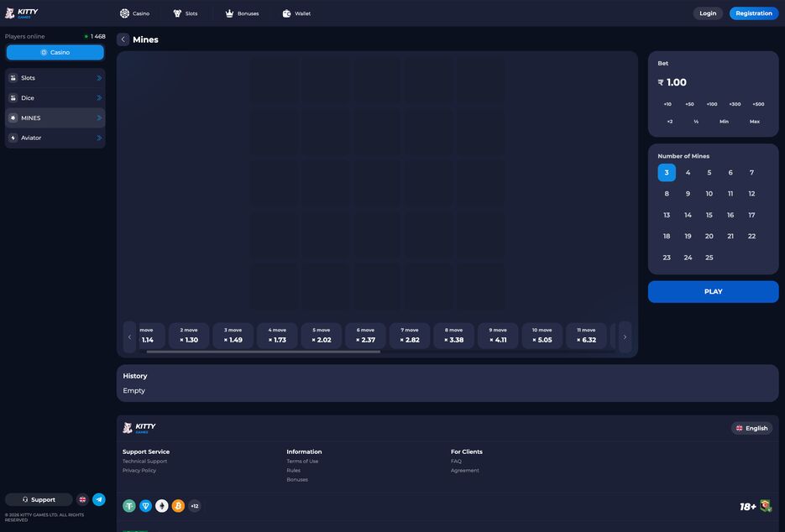Select 12 mines
The width and height of the screenshot is (785, 532).
[x=751, y=194]
